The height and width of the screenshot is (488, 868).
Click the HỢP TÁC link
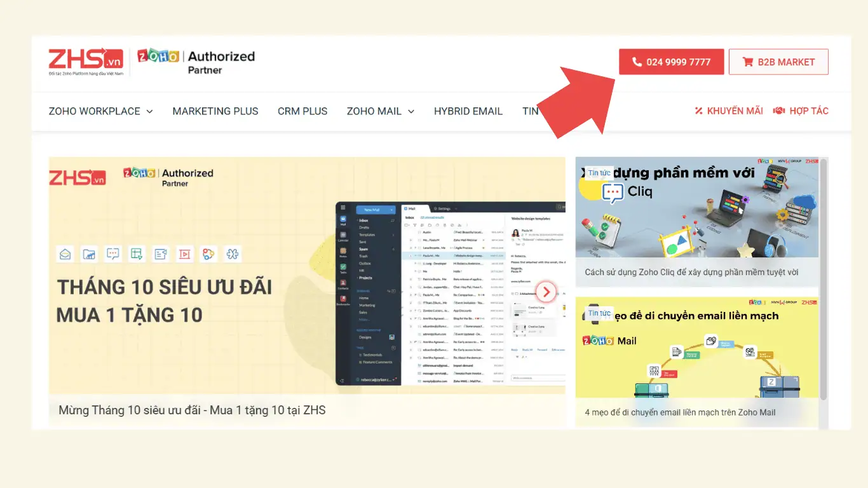pos(810,111)
